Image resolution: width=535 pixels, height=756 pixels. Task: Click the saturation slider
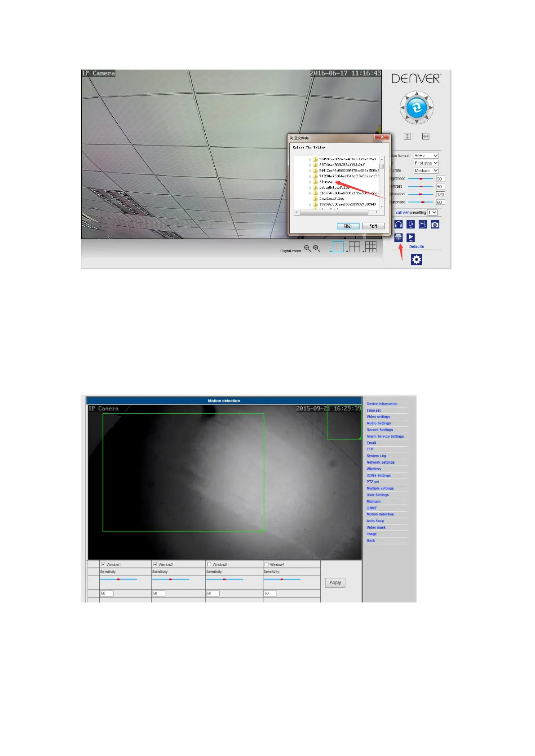pos(420,194)
